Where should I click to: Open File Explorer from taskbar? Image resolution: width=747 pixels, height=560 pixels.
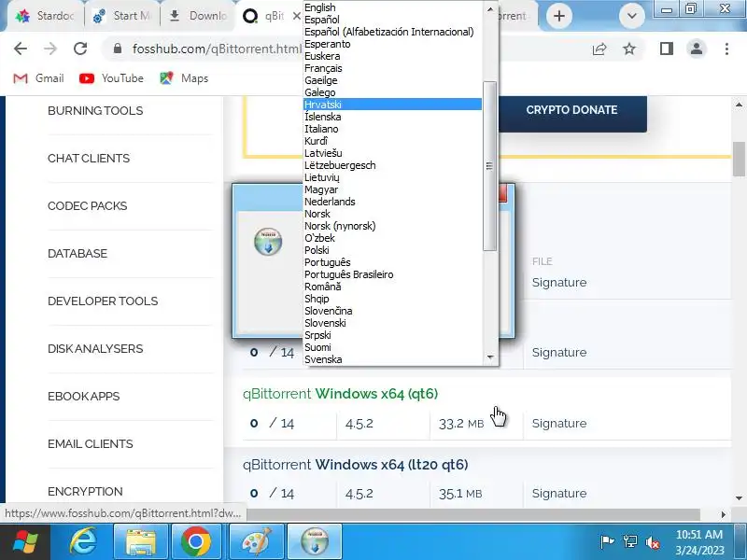(141, 542)
